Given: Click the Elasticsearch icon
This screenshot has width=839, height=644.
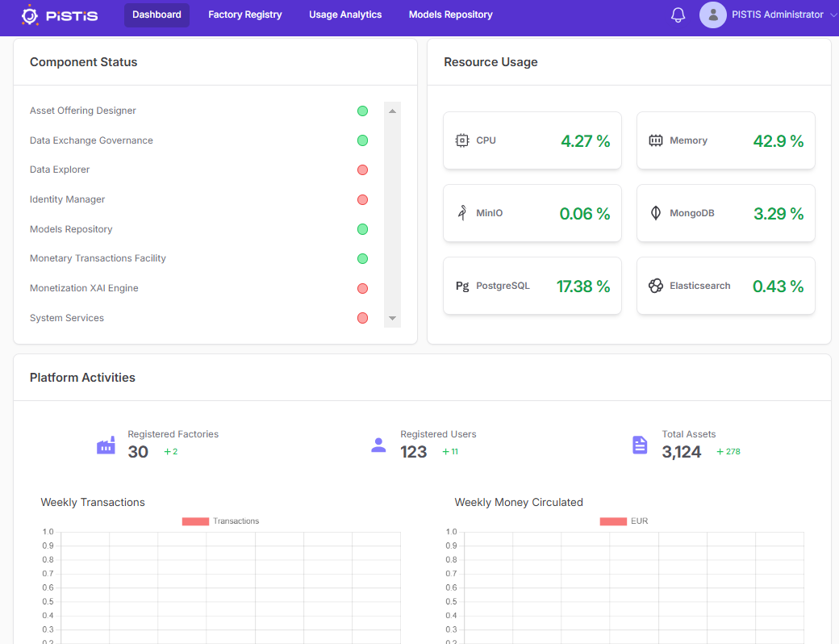Looking at the screenshot, I should (x=655, y=286).
